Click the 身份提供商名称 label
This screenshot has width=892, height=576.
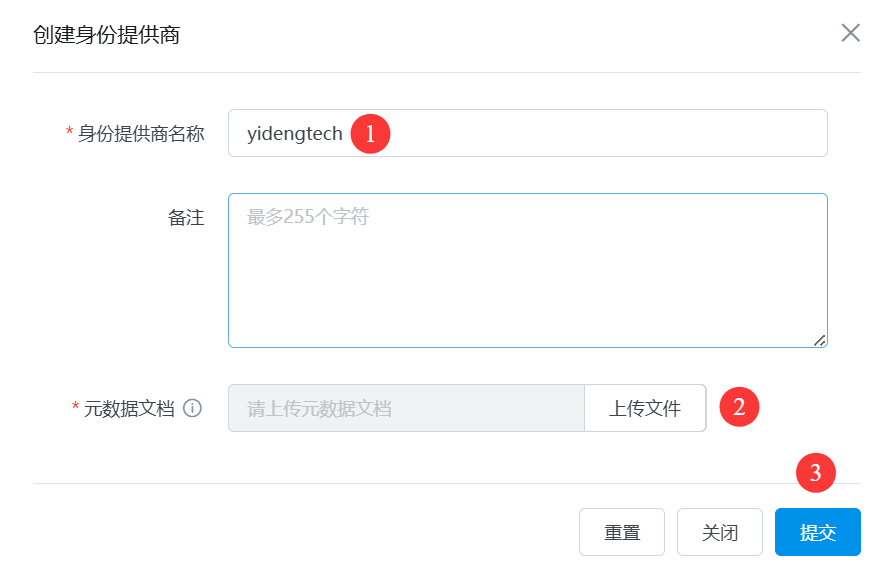pos(141,133)
